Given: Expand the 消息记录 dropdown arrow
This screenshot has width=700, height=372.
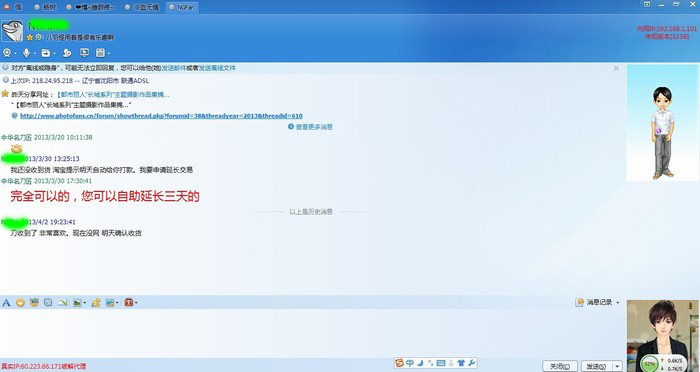Looking at the screenshot, I should pyautogui.click(x=618, y=302).
